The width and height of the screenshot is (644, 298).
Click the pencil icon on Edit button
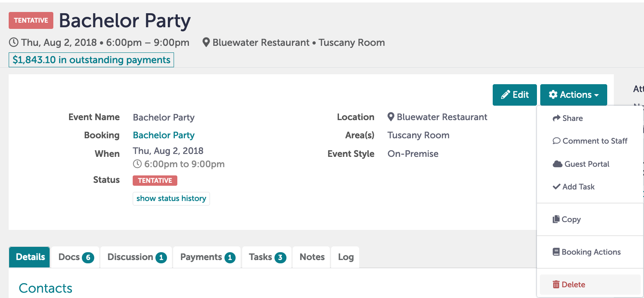pos(505,95)
